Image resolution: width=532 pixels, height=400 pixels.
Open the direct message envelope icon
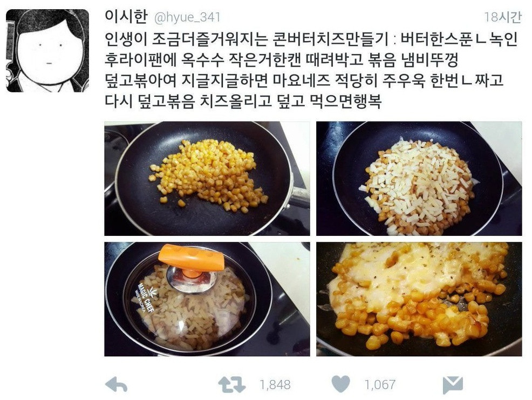click(453, 385)
